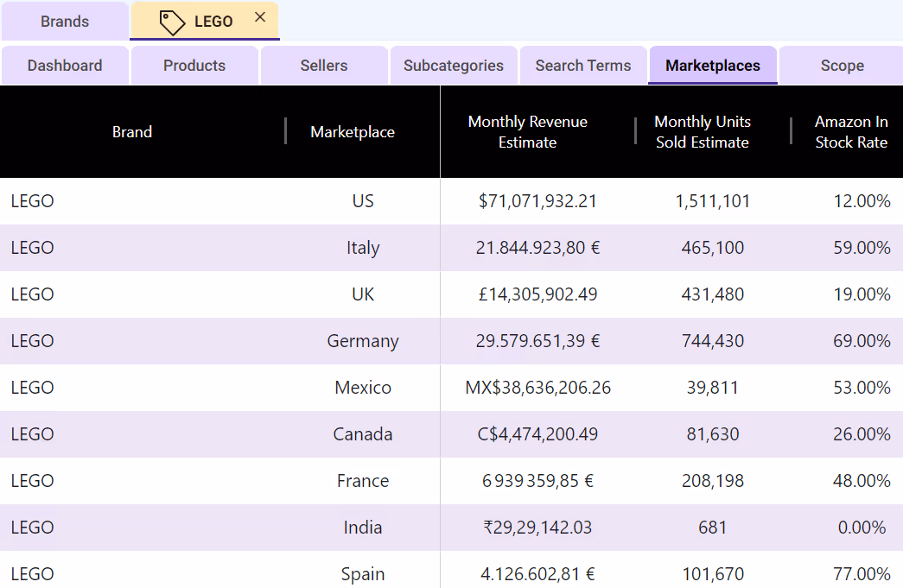
Task: Select revenue value 4.126.602,81 €
Action: [537, 573]
